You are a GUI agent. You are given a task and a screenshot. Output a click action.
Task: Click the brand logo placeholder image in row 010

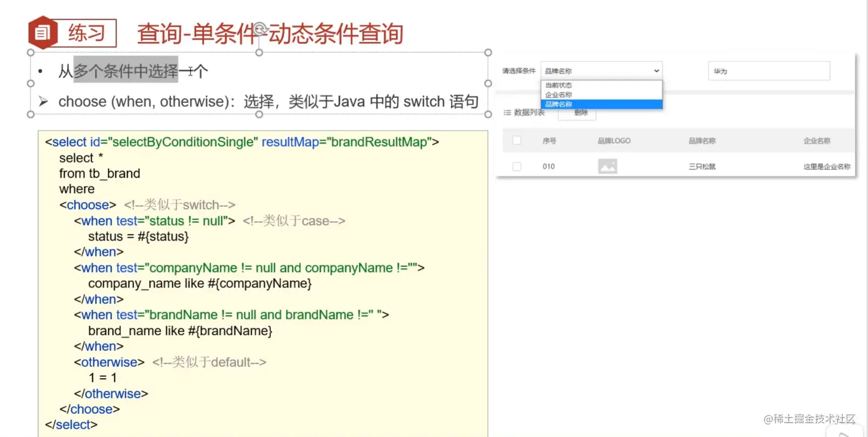607,167
